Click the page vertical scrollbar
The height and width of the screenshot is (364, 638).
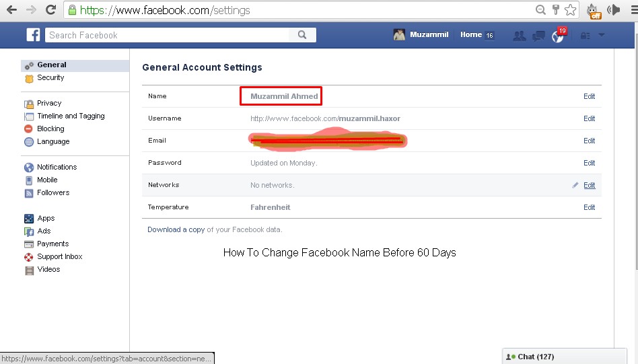[x=635, y=151]
